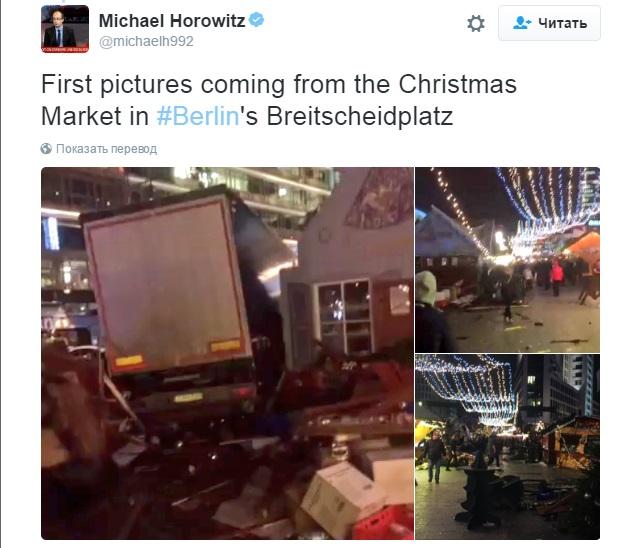Open the #Berlin hashtag link
617x548 pixels.
pos(198,116)
